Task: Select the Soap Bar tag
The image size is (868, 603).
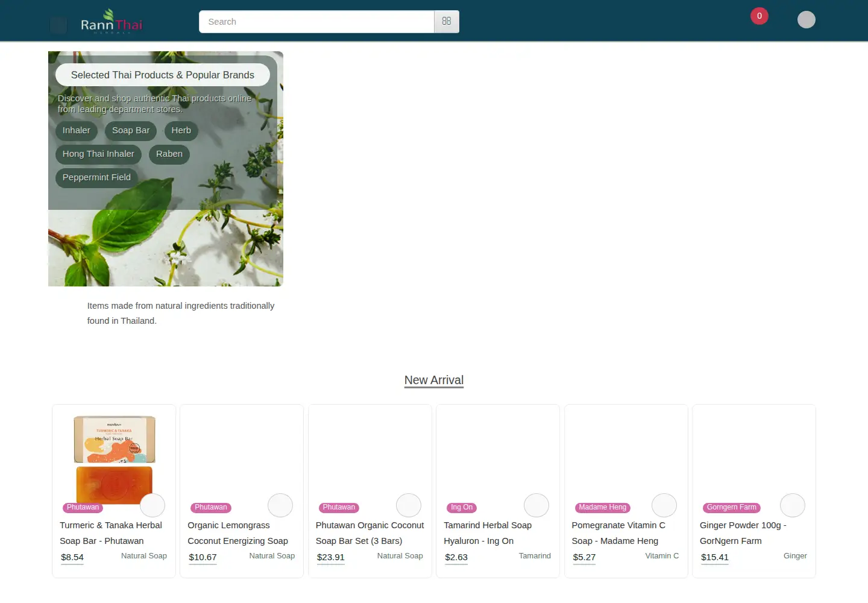Action: tap(131, 131)
